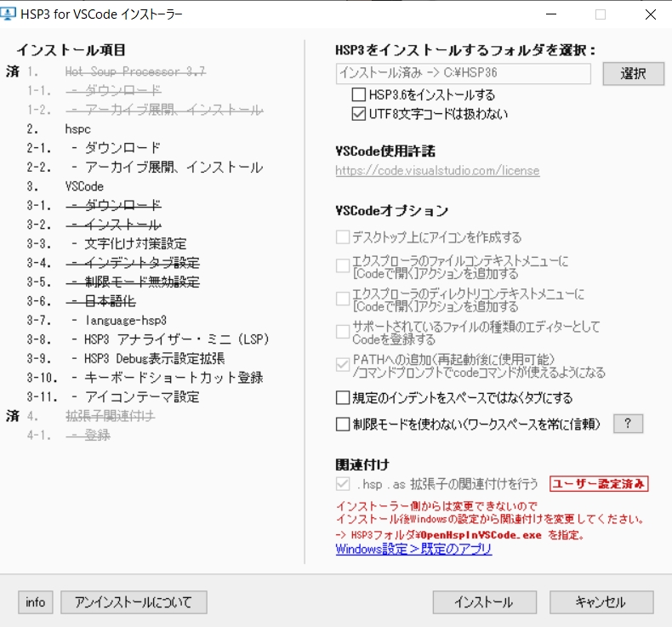Click the キャンセル button
The image size is (672, 627).
[x=601, y=602]
